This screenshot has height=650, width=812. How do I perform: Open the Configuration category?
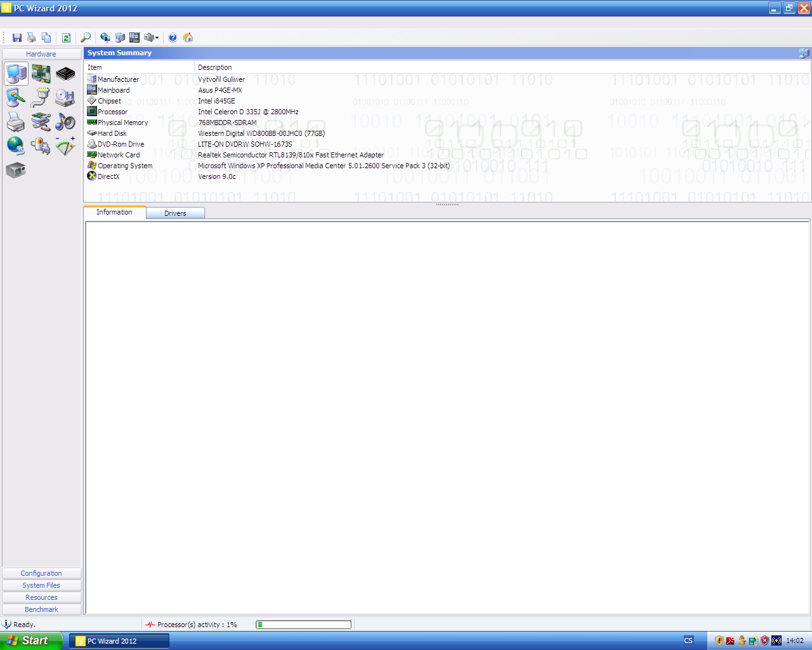point(41,573)
